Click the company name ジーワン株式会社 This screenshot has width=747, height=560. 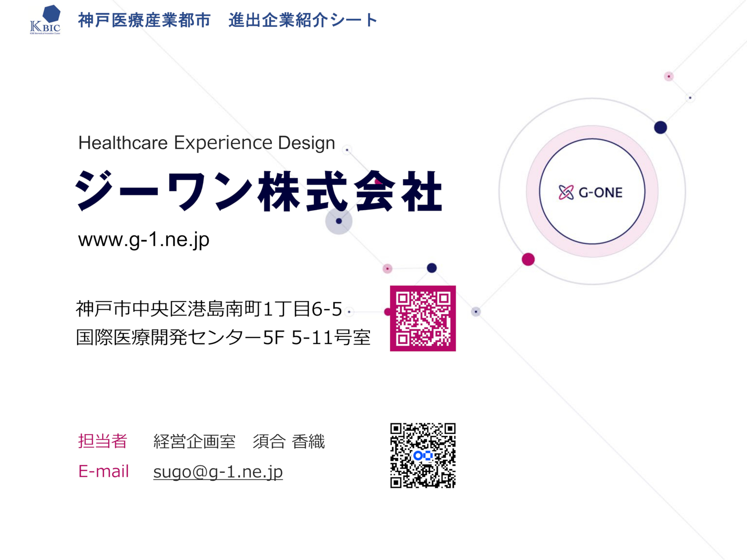point(259,192)
